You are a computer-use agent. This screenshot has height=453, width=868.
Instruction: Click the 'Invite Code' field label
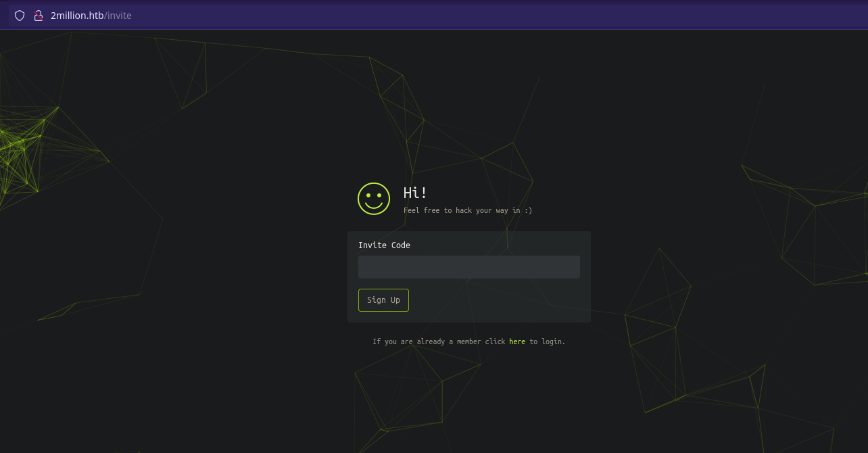(x=384, y=245)
